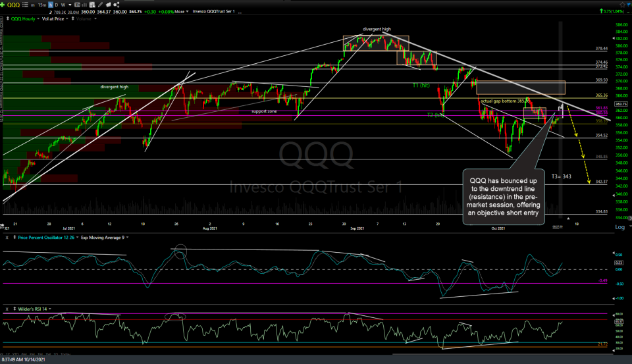Click the move arrows beside QQQ Hourly

(x=8, y=18)
